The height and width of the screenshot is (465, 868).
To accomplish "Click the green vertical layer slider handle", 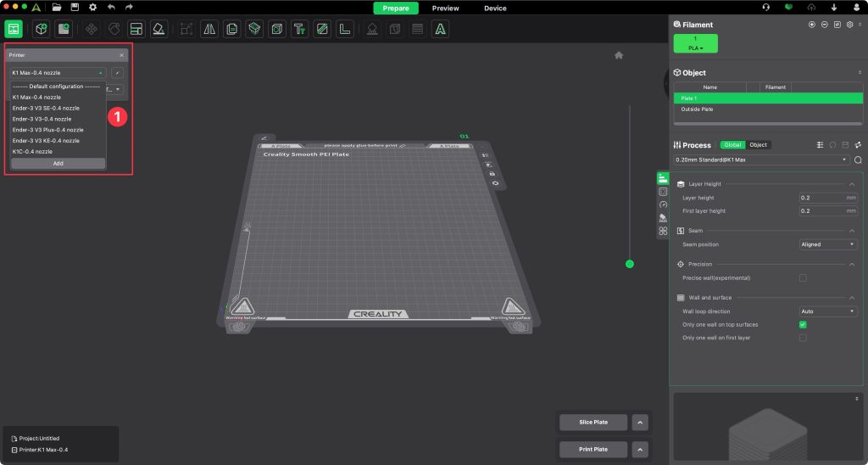I will pyautogui.click(x=629, y=264).
